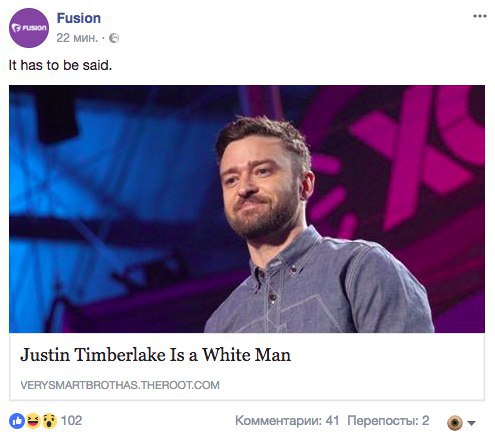This screenshot has width=495, height=437.
Task: Expand the comment-as dropdown arrow
Action: point(471,423)
